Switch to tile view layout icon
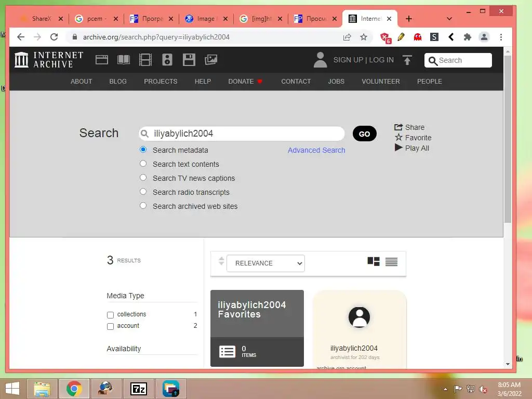 (373, 262)
